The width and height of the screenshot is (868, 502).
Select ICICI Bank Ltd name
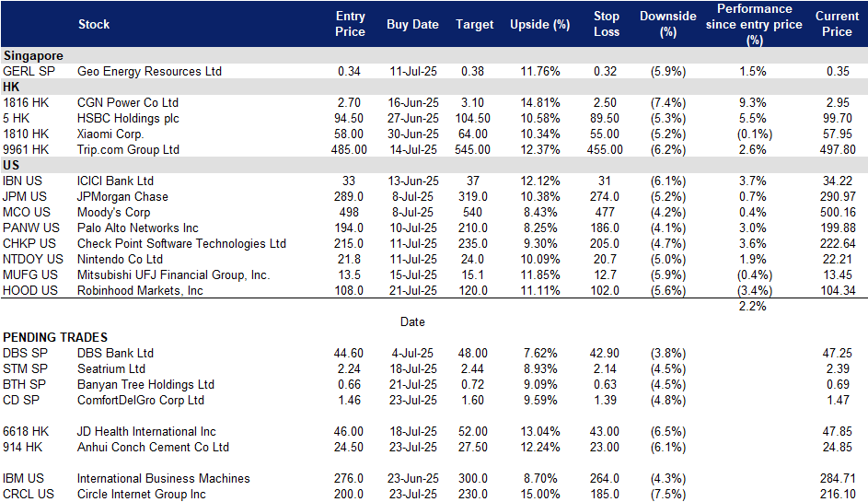pos(116,181)
